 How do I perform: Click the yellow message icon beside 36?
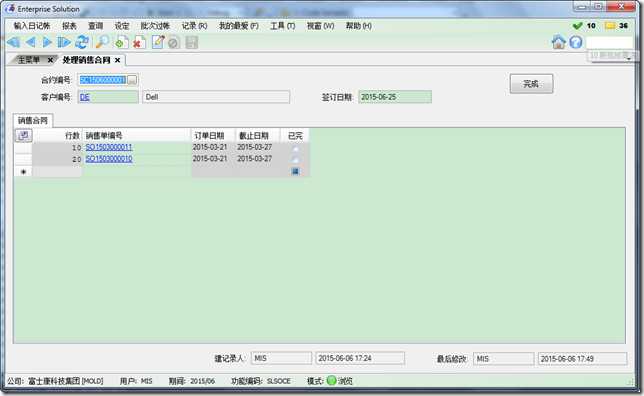(x=610, y=25)
